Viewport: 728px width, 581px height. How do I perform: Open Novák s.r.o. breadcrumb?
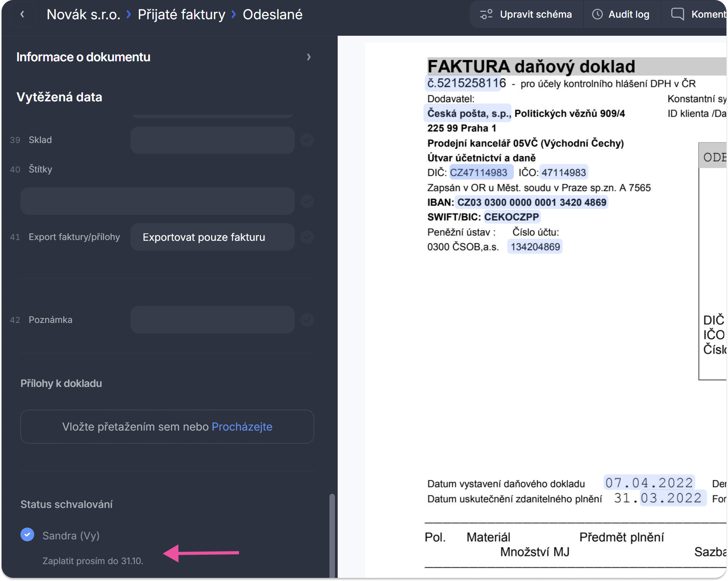83,15
